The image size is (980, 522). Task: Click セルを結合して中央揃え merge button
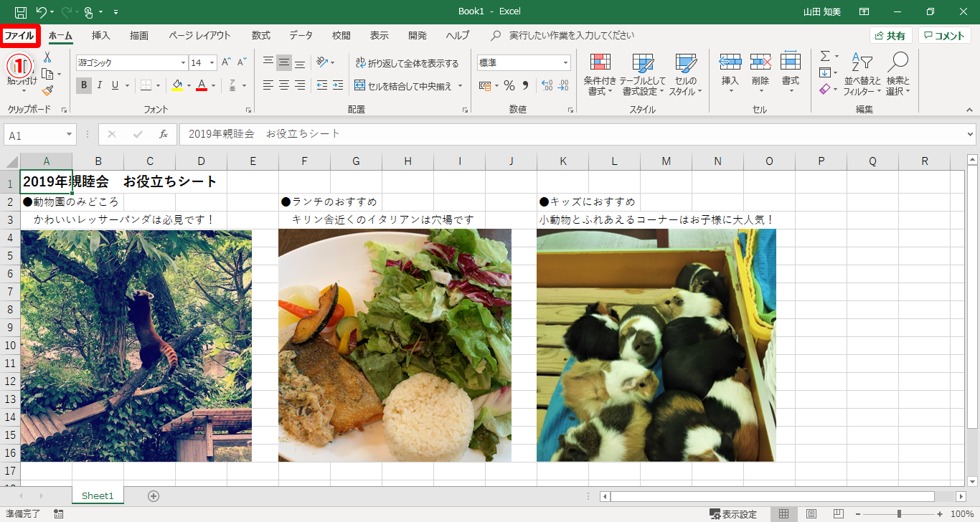[404, 86]
